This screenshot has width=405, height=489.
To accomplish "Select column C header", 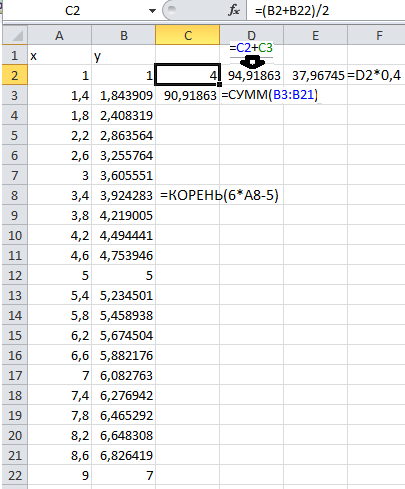I will tap(188, 35).
